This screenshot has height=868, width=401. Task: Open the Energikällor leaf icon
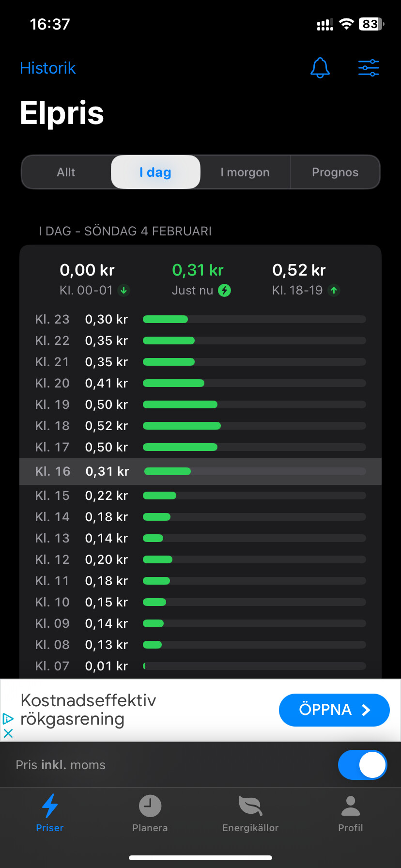point(250,806)
